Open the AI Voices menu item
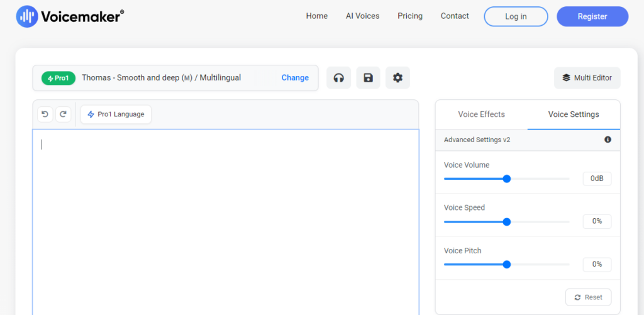Screen dimensions: 644x315 click(x=362, y=16)
